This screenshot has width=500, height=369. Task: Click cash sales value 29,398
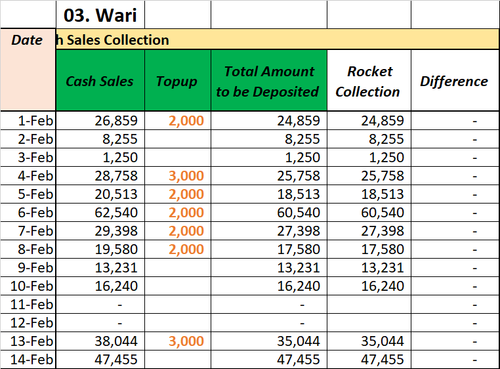coord(100,231)
